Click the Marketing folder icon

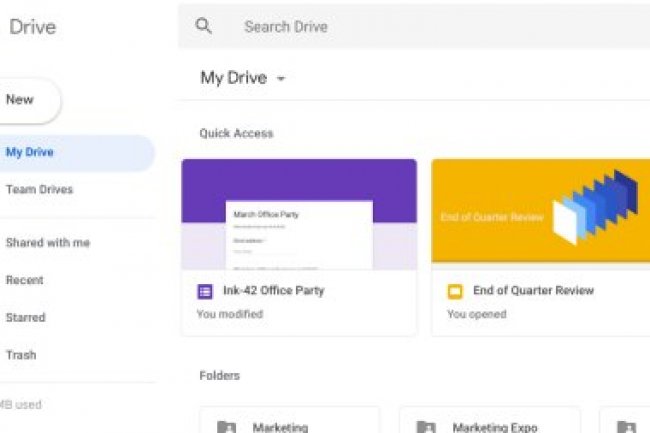[226, 427]
